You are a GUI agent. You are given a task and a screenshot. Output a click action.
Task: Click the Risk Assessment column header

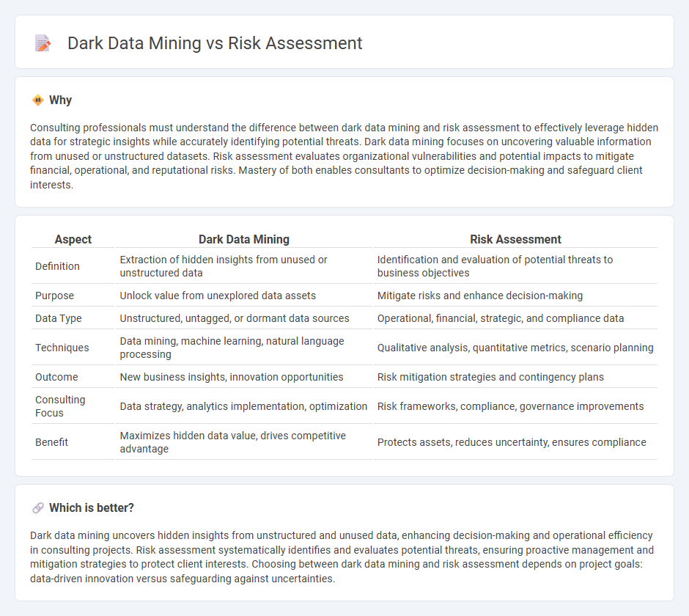coord(515,239)
